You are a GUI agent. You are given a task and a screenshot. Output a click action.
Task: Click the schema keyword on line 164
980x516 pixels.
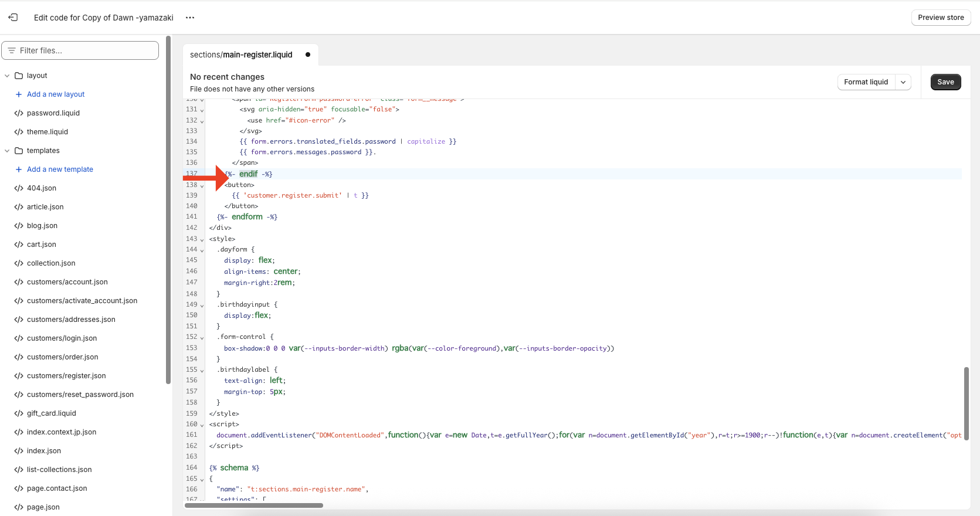(234, 468)
